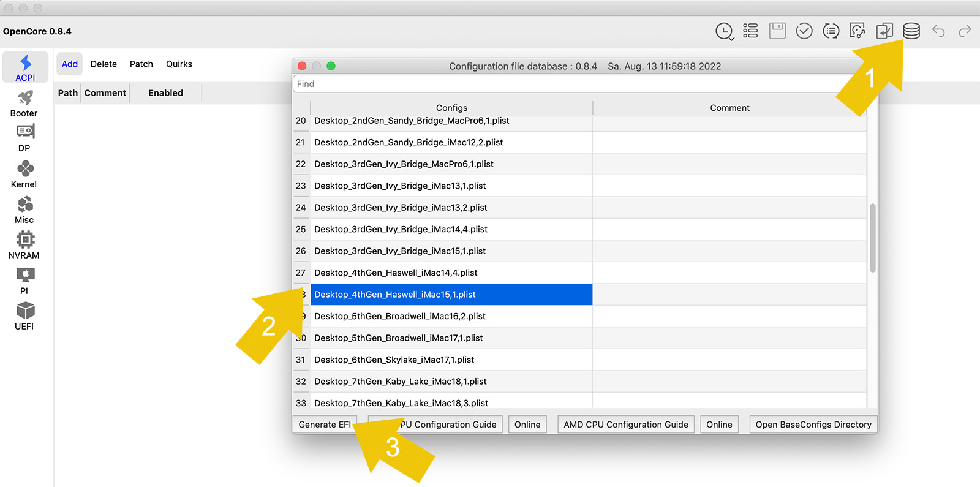Open the Misc section in sidebar
This screenshot has height=487, width=980.
[x=24, y=210]
